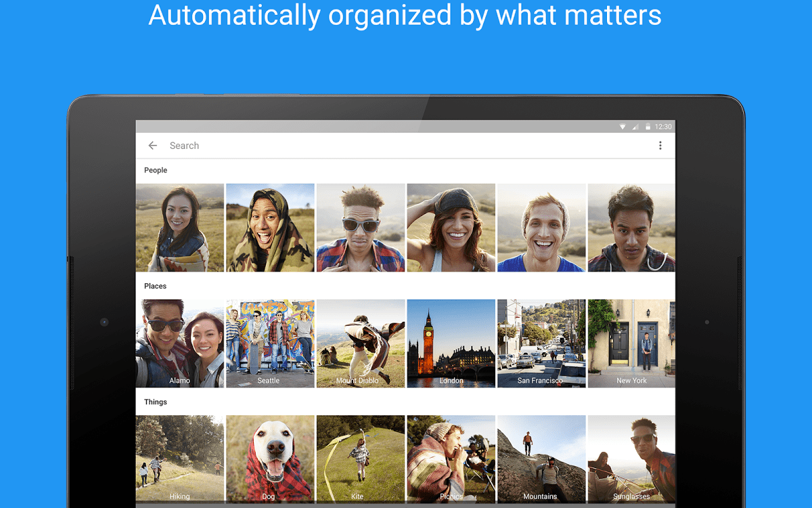This screenshot has width=812, height=508.
Task: Open the New York place photos
Action: (631, 343)
